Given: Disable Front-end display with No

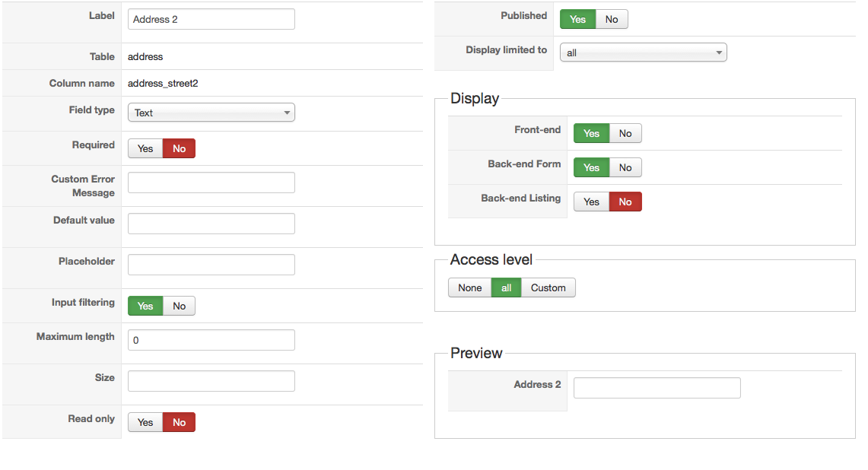Looking at the screenshot, I should (x=625, y=133).
